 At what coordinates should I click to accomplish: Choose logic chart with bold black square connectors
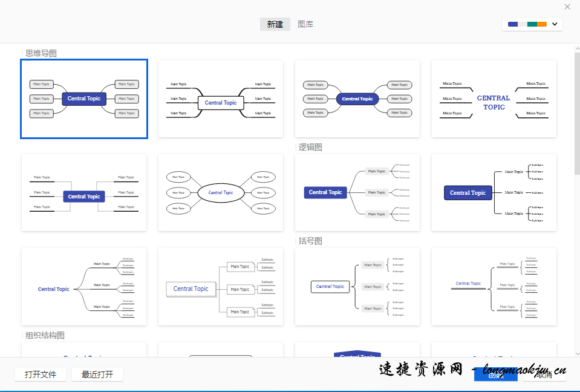pos(494,192)
